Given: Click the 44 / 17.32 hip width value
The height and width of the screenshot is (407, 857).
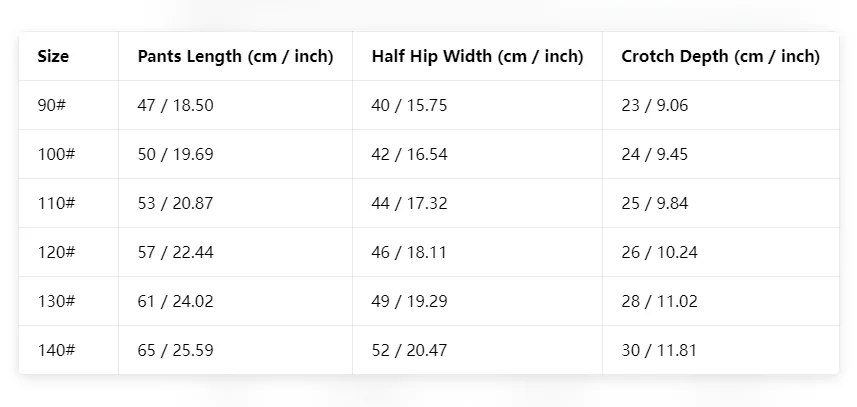Looking at the screenshot, I should pyautogui.click(x=409, y=203).
